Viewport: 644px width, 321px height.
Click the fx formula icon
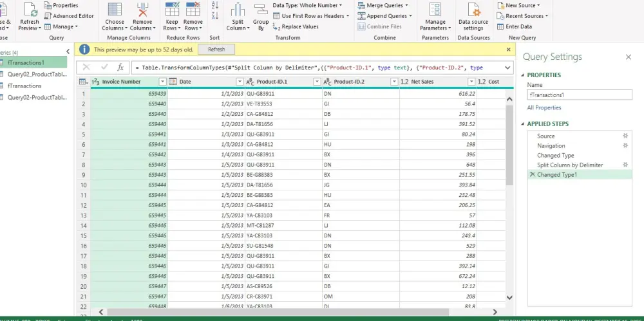click(x=120, y=68)
